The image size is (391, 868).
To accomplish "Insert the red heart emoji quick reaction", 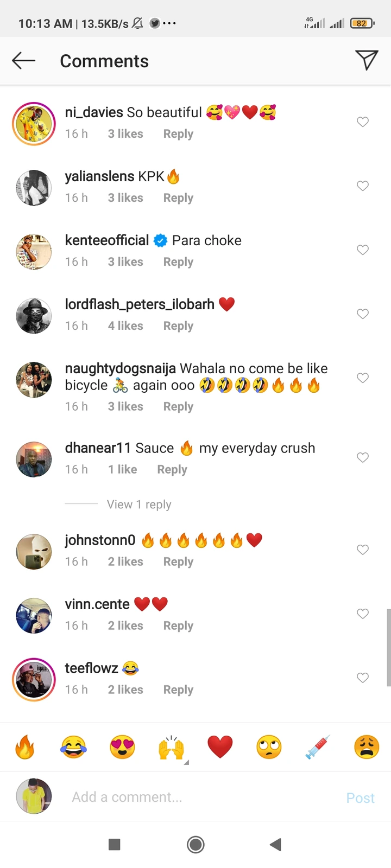I will tap(220, 747).
